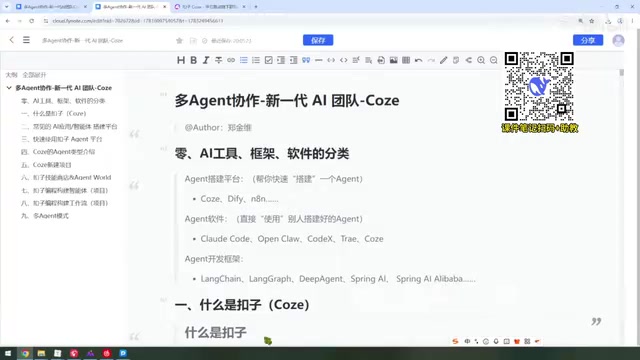Insert a table

pos(406,60)
